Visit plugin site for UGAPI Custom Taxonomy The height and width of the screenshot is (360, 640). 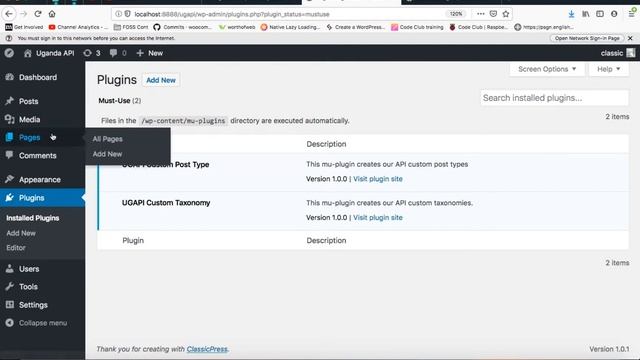tap(378, 218)
